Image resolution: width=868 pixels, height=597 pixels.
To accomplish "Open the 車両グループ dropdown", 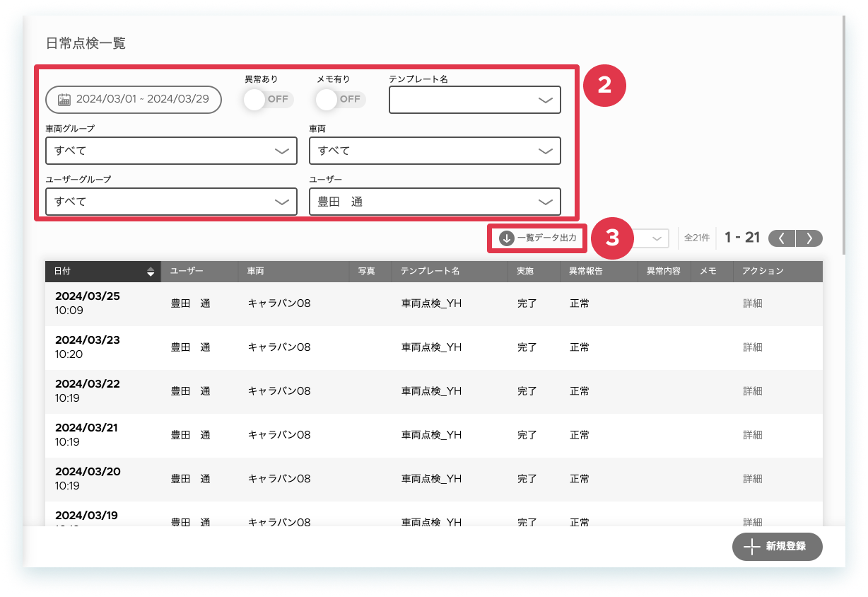I will tap(171, 151).
